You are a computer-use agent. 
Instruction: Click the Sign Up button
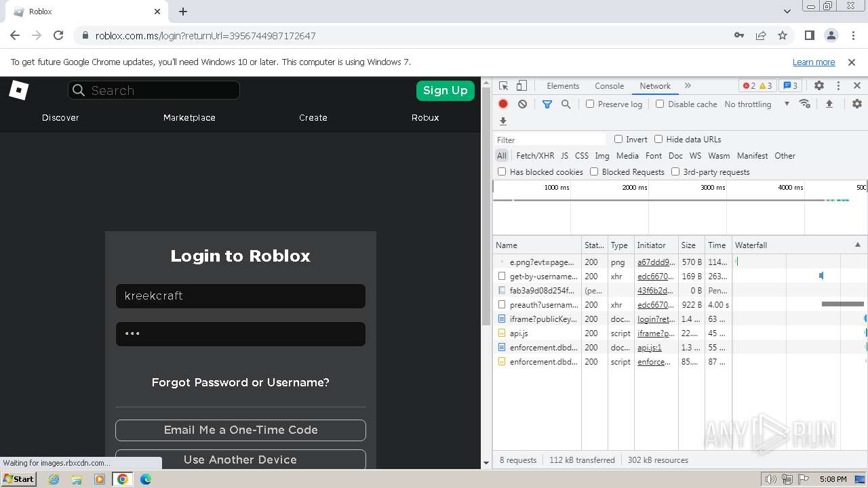coord(446,90)
